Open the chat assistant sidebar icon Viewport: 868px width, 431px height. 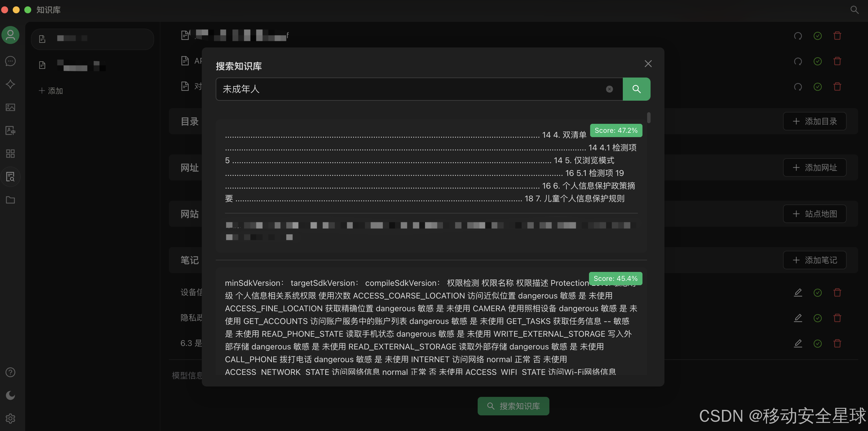coord(10,61)
